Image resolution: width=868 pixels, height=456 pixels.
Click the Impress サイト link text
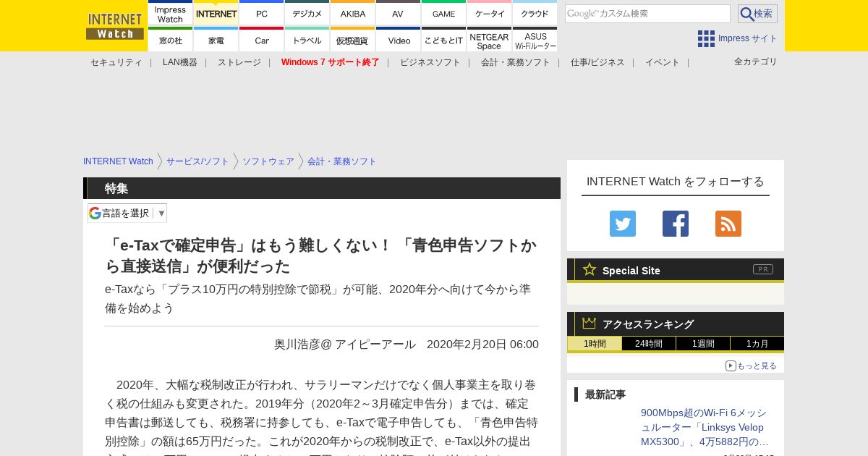pyautogui.click(x=748, y=38)
